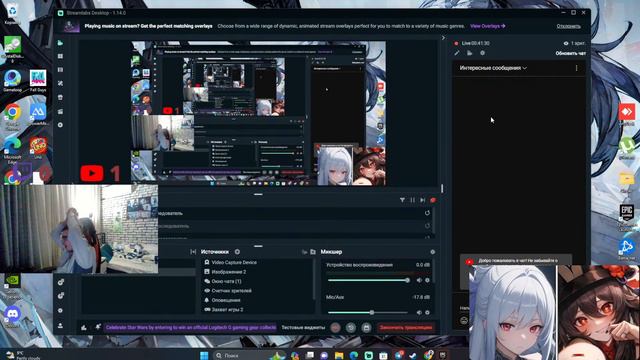Image resolution: width=640 pixels, height=360 pixels.
Task: Open the Epic Games desktop shortcut
Action: coord(627,216)
